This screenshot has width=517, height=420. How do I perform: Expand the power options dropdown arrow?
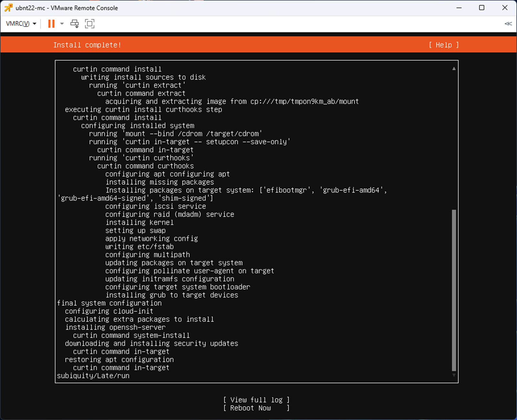coord(62,24)
